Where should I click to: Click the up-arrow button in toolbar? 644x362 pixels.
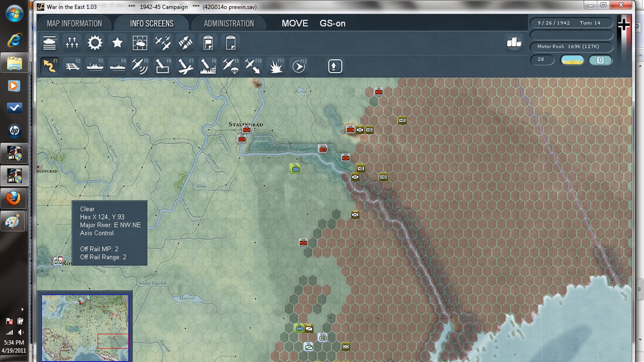(x=335, y=66)
